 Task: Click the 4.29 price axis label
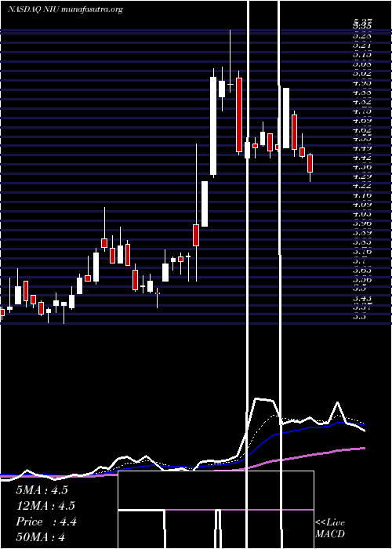361,176
